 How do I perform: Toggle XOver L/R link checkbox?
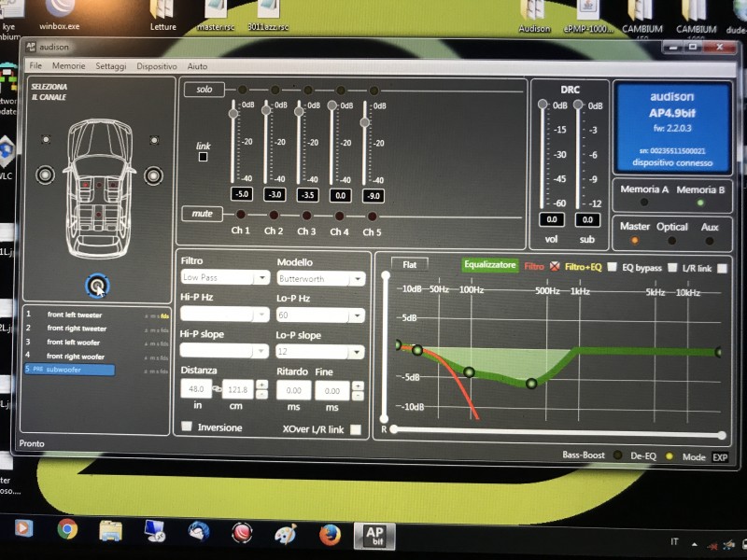point(356,429)
